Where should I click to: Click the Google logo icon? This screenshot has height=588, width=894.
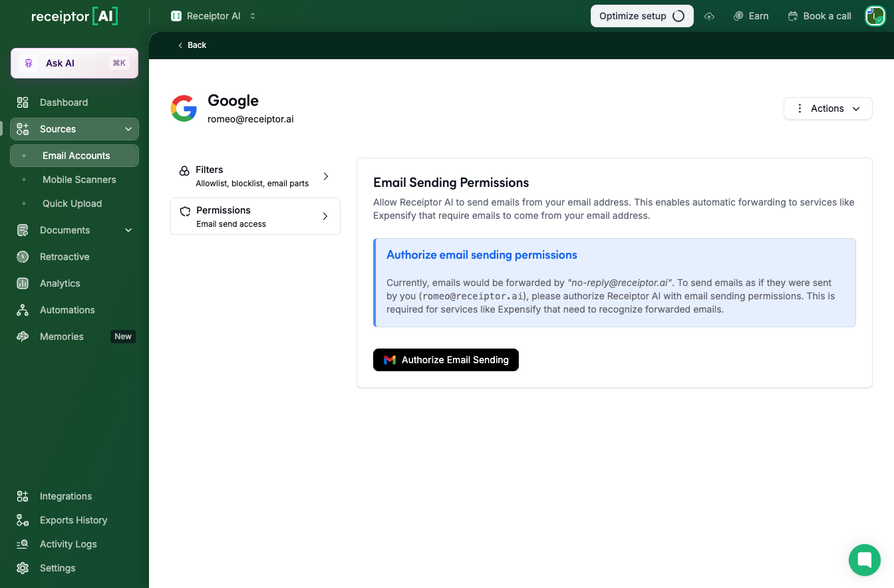[x=184, y=108]
